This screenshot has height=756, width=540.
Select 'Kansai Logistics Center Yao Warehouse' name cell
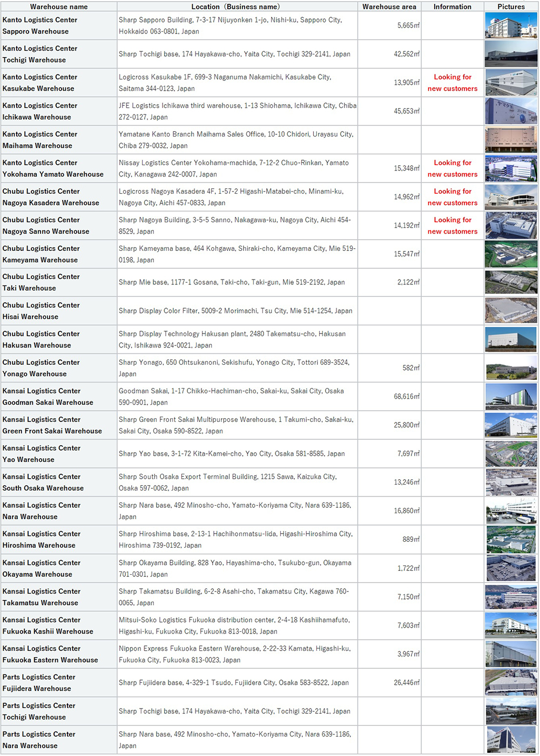coord(59,454)
